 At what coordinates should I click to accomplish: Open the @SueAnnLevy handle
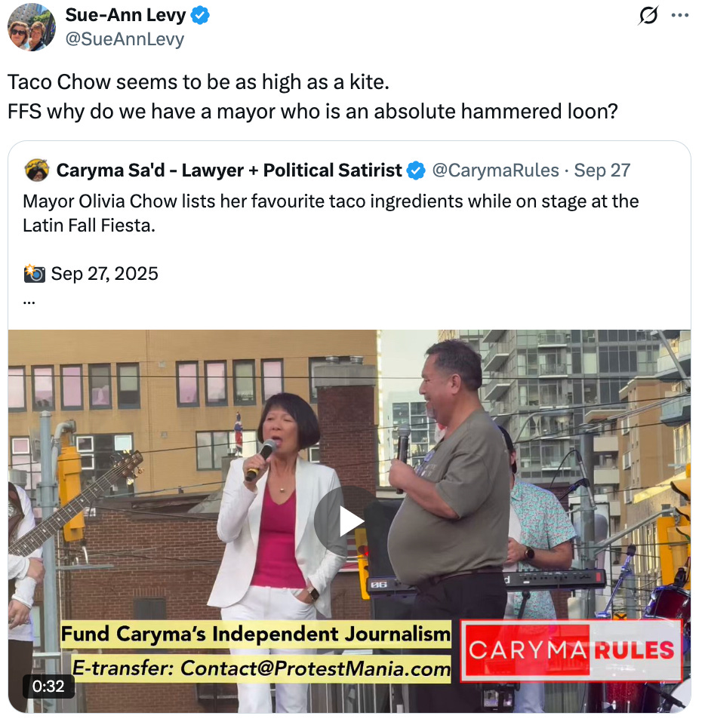coord(125,39)
